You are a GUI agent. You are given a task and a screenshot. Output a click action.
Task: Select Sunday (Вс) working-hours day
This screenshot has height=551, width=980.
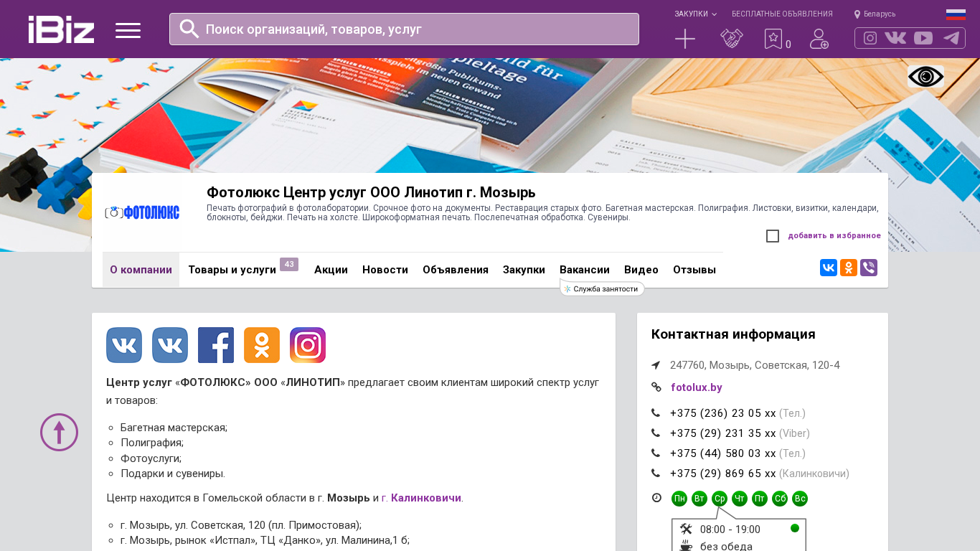pyautogui.click(x=800, y=499)
